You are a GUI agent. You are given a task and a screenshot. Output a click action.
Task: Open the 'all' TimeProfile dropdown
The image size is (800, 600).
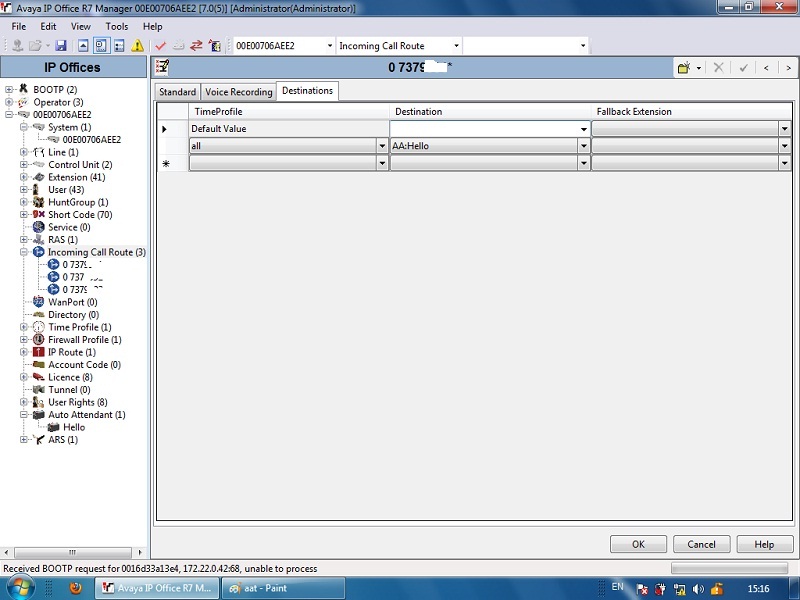coord(382,146)
